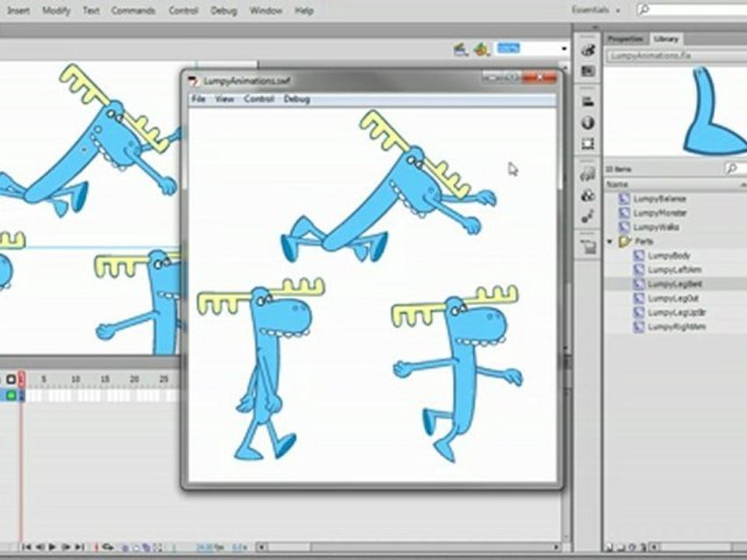The image size is (747, 560).
Task: Open the Help menu
Action: click(304, 10)
